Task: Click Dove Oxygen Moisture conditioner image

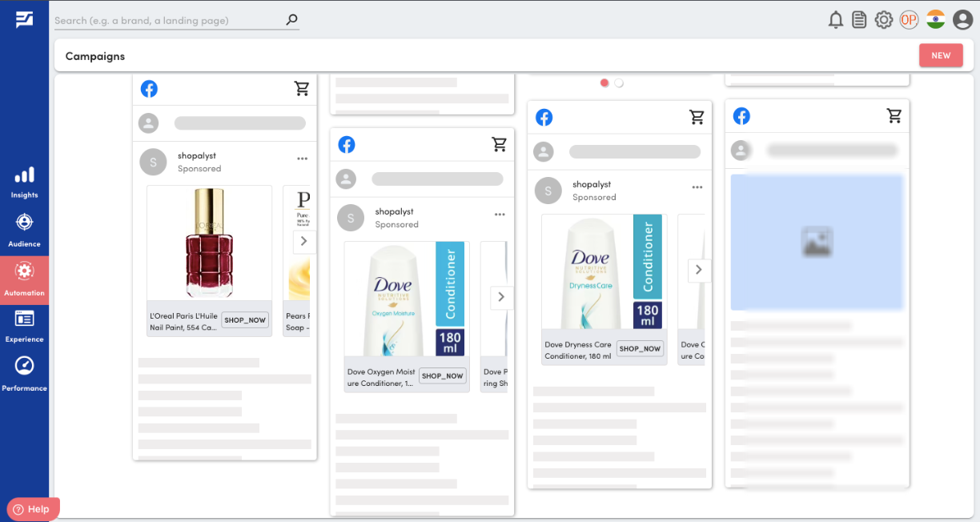Action: pos(407,299)
